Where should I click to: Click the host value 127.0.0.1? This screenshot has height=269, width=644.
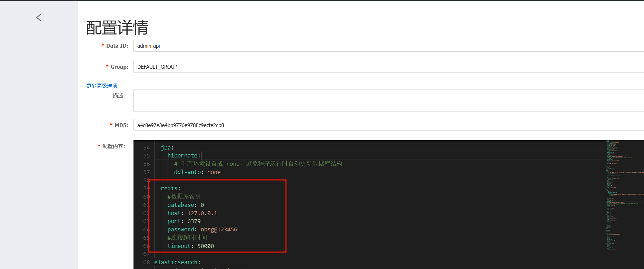point(202,213)
